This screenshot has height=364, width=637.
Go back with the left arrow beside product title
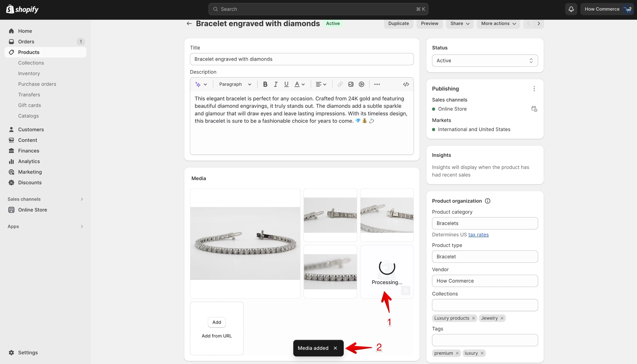point(189,23)
